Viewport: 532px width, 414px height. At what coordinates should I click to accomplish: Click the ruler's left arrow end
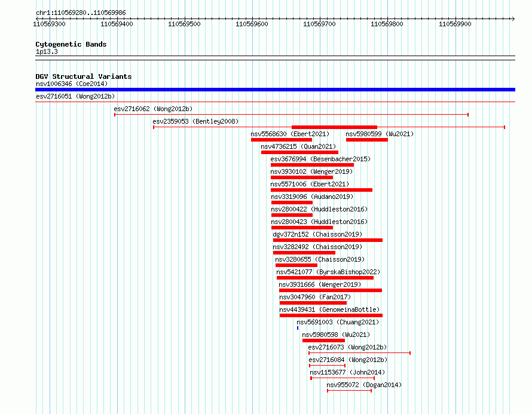[37, 19]
